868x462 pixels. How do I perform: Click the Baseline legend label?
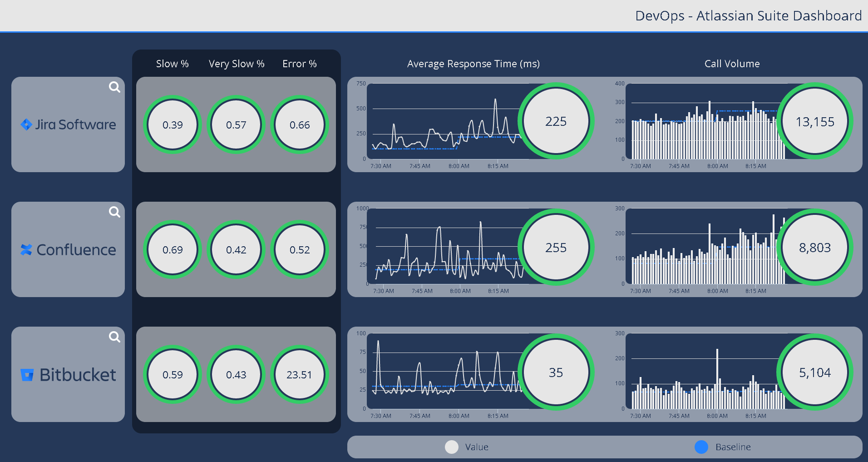(733, 447)
